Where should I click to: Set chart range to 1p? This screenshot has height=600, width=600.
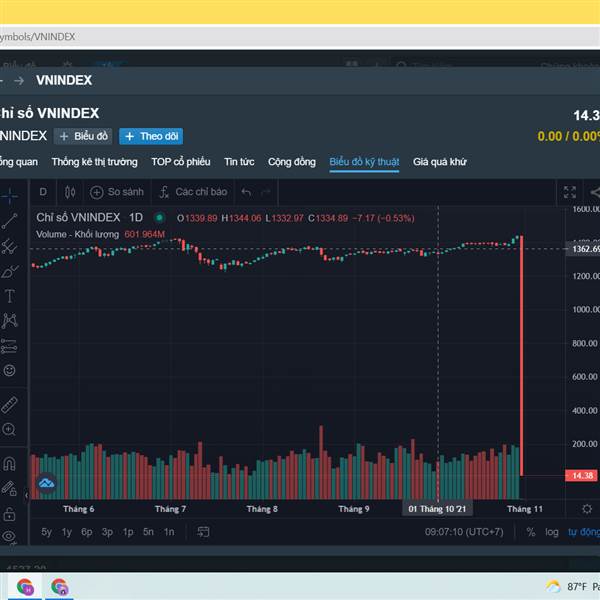coord(128,532)
